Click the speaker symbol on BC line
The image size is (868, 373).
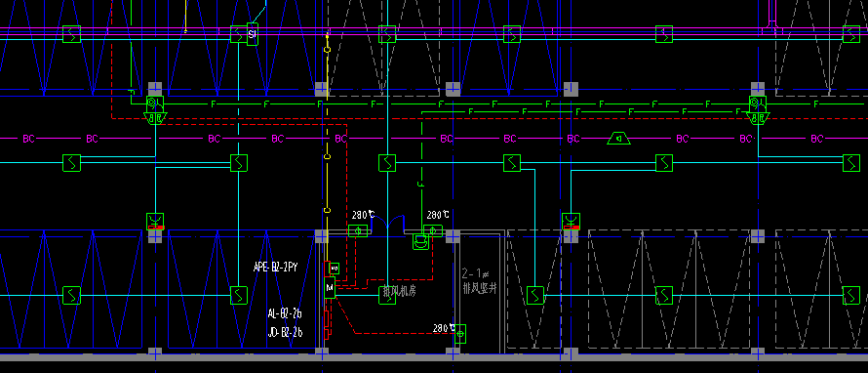click(x=619, y=138)
